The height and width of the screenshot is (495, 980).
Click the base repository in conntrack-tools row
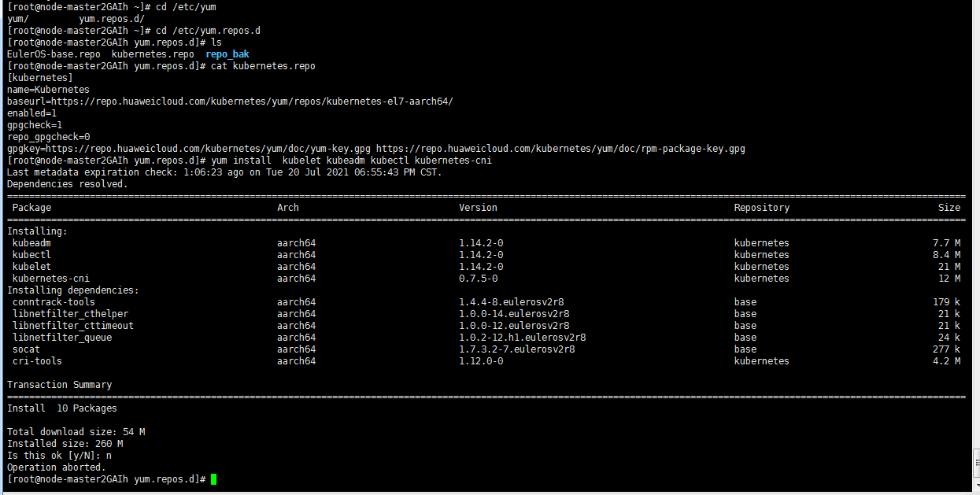(745, 302)
